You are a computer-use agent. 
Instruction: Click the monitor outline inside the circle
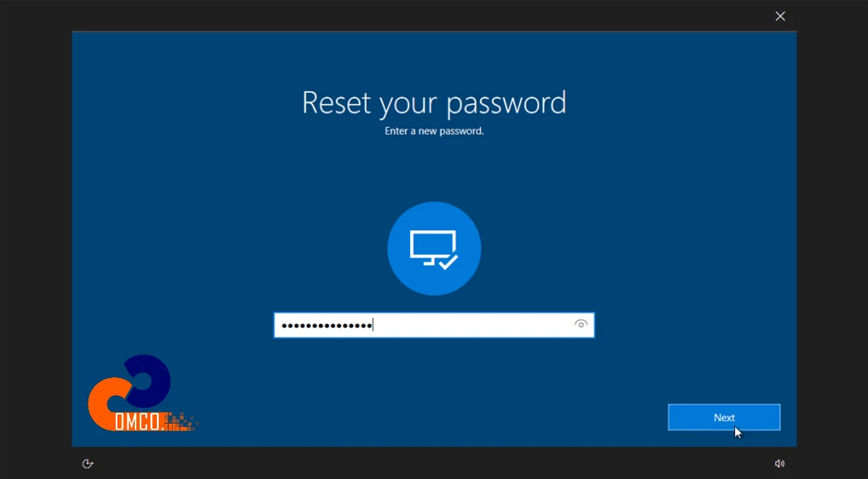pos(432,247)
